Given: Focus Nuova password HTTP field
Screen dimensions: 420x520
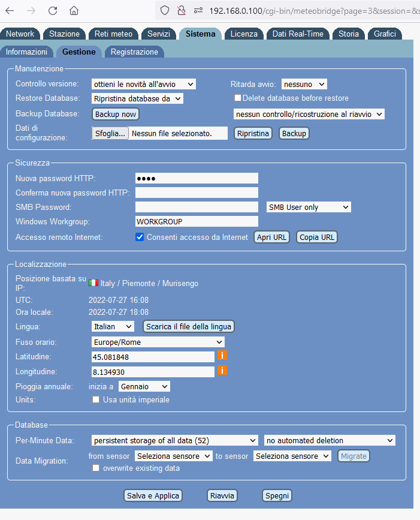Looking at the screenshot, I should [x=197, y=178].
